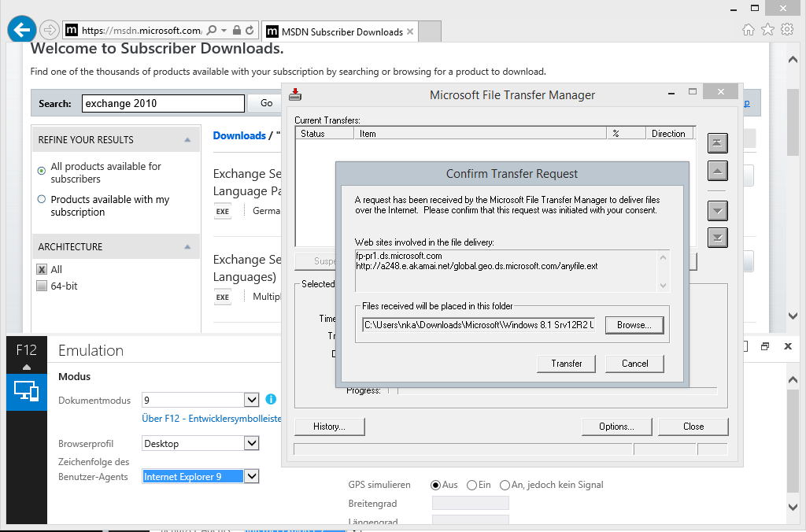Viewport: 806px width, 532px height.
Task: Open transfer History
Action: 330,427
